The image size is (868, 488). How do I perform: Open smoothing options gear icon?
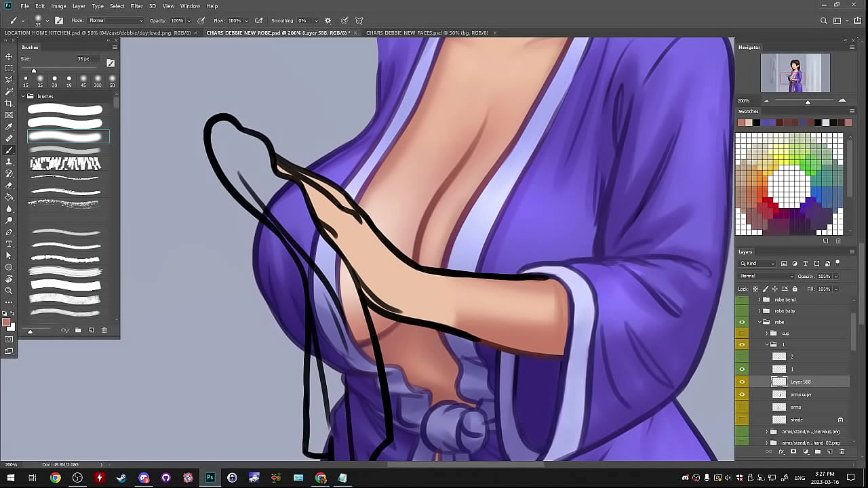pos(328,20)
